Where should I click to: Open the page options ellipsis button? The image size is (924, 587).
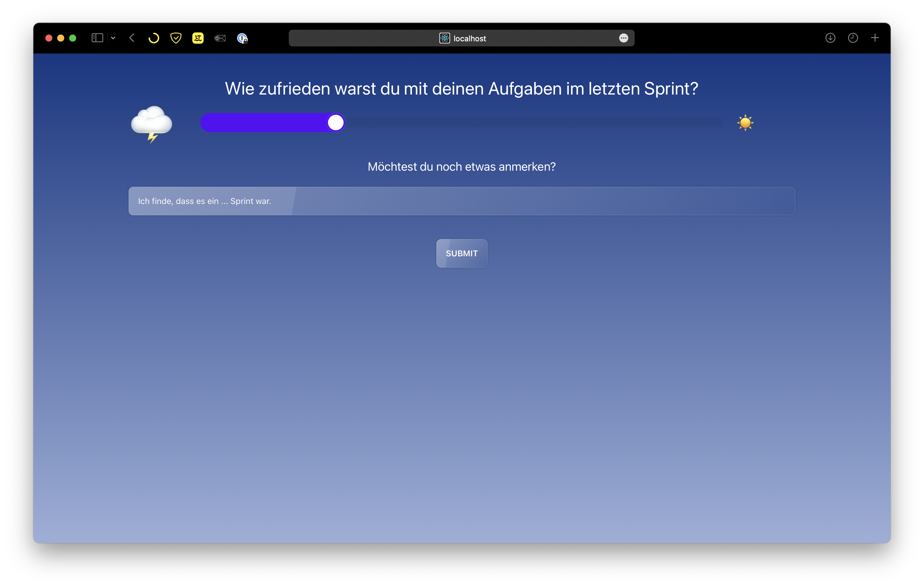[624, 38]
